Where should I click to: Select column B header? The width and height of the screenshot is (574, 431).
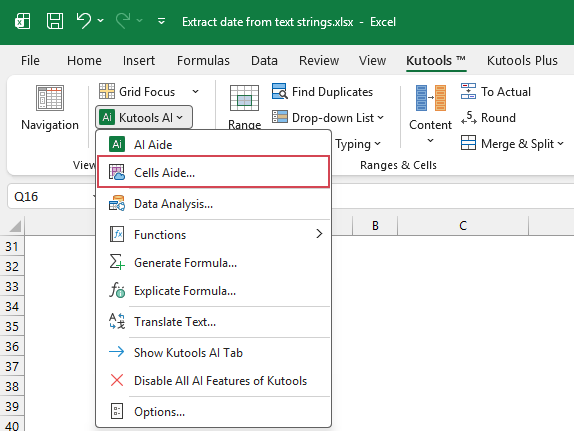375,225
